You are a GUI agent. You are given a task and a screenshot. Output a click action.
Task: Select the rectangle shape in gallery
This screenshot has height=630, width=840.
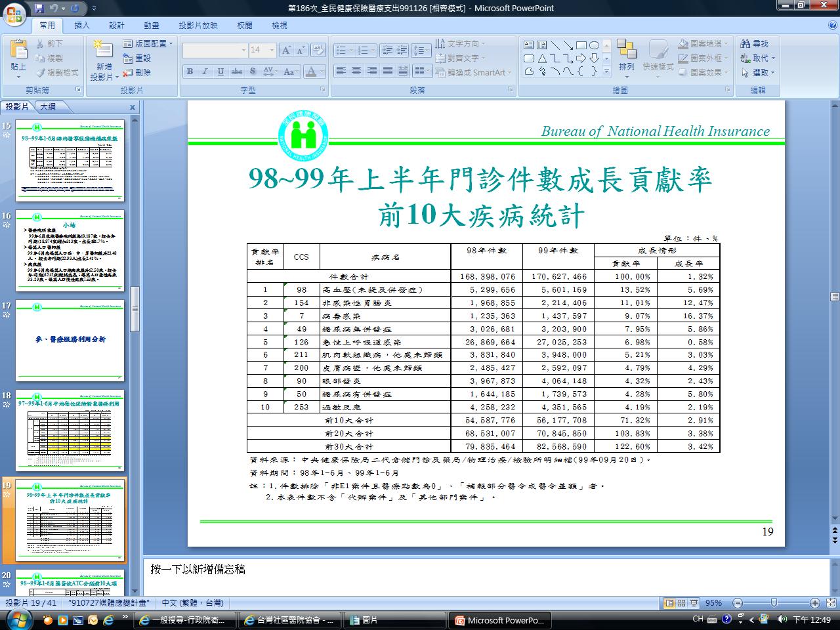(581, 45)
